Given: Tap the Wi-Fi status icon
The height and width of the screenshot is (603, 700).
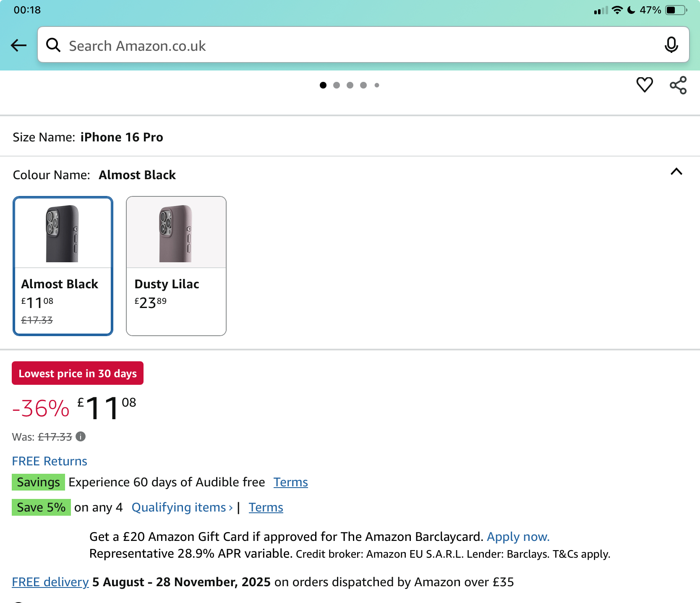Looking at the screenshot, I should coord(617,10).
